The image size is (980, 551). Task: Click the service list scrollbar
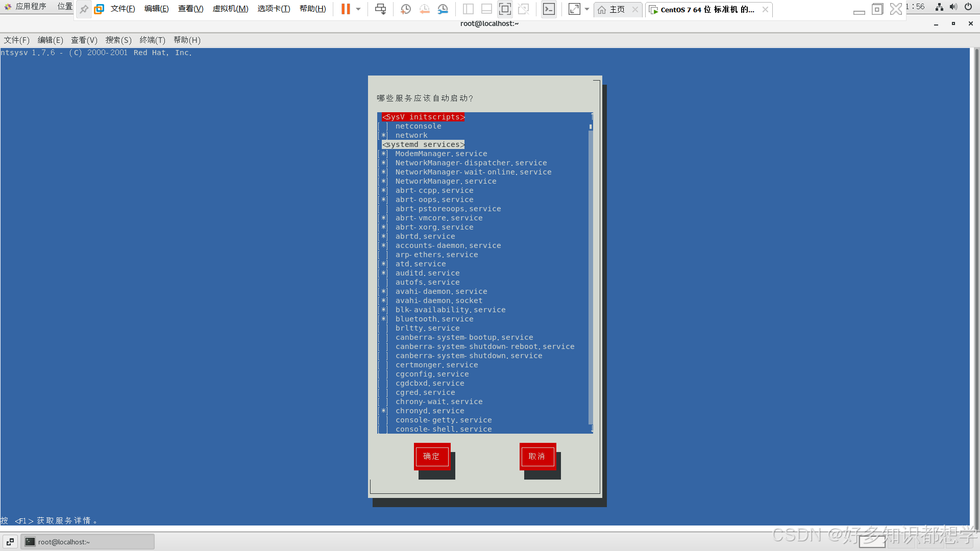[591, 275]
